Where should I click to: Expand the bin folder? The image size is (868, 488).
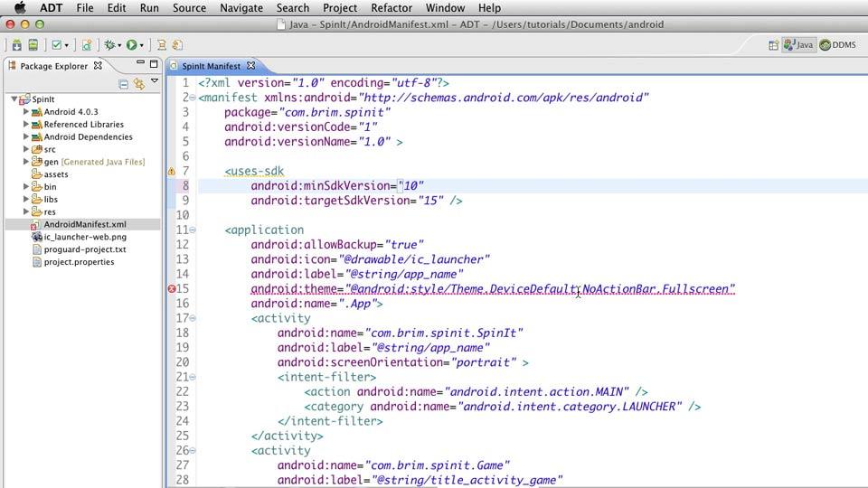[x=25, y=186]
